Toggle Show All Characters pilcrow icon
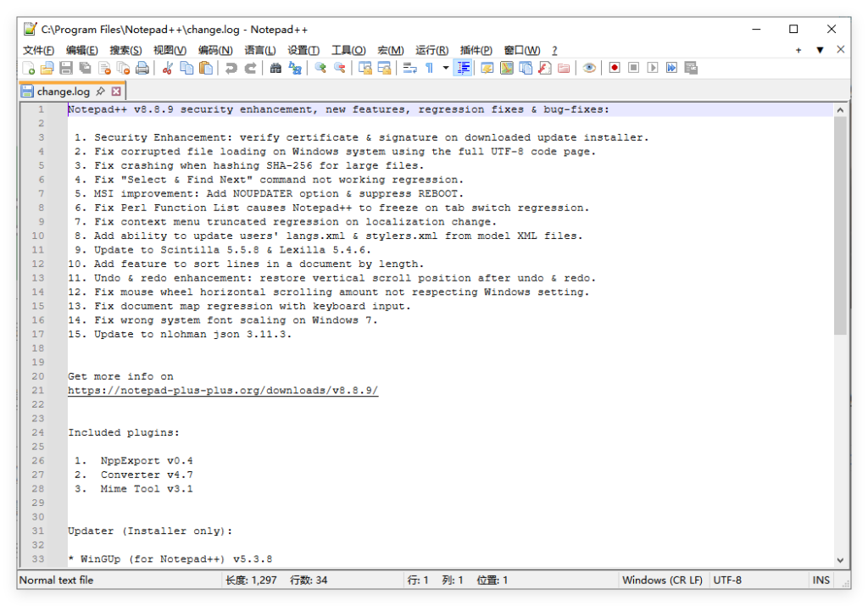868x606 pixels. (x=429, y=68)
